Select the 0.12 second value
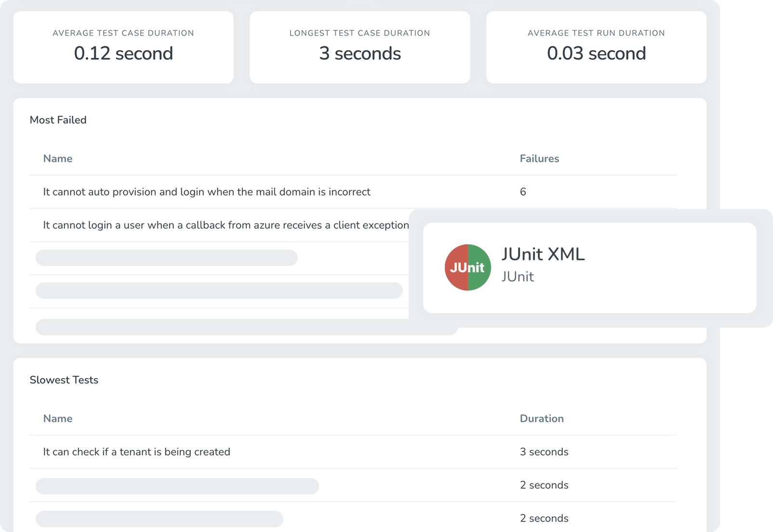 click(123, 53)
